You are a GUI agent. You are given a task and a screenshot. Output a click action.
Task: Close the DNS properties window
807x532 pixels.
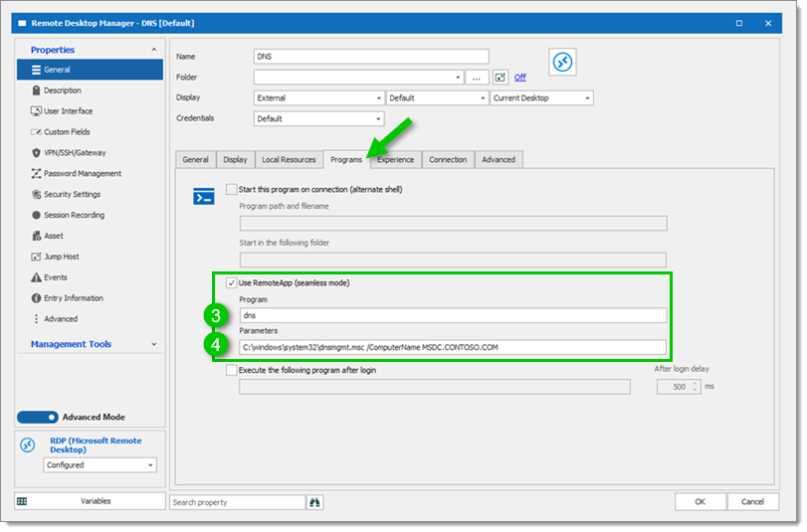click(768, 23)
